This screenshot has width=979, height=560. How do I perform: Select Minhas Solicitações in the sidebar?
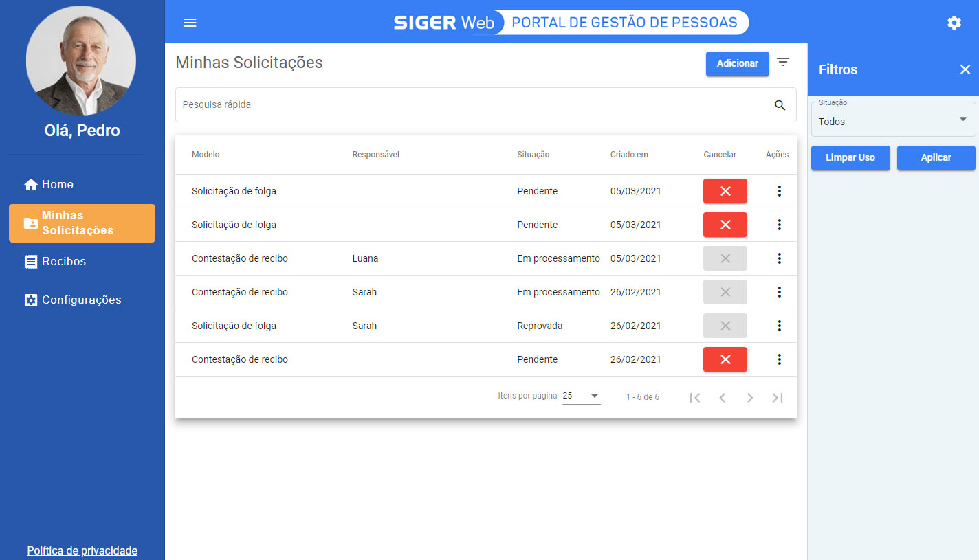pyautogui.click(x=82, y=223)
